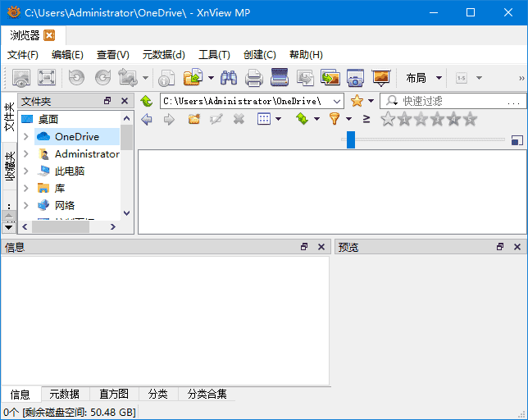Viewport: 528px width, 420px height.
Task: Expand the OneDrive tree node
Action: pos(26,137)
